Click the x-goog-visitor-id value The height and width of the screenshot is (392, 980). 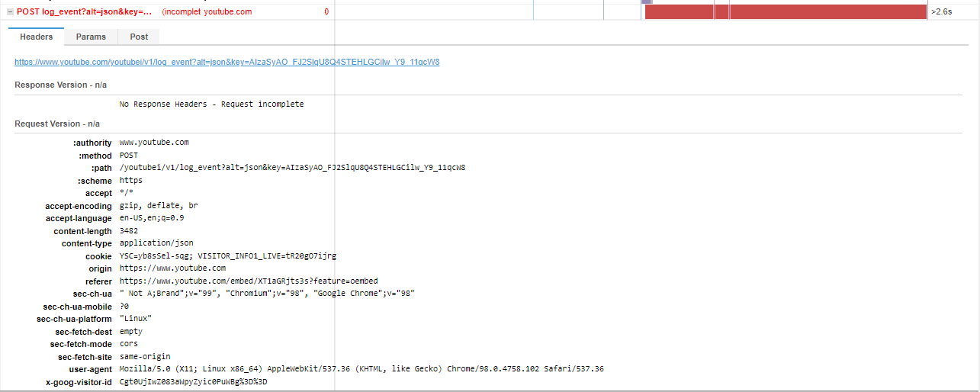click(x=194, y=382)
